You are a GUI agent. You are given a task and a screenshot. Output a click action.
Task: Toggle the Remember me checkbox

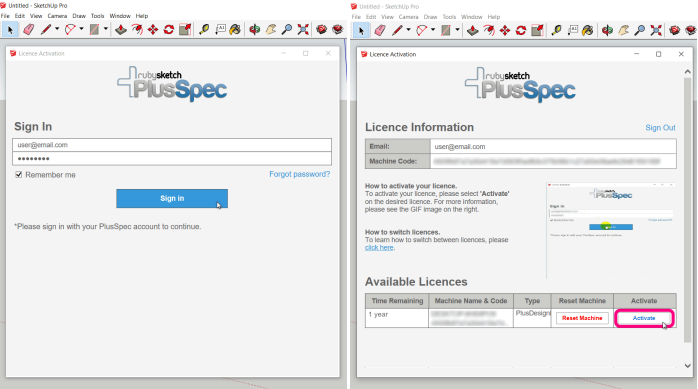tap(19, 174)
